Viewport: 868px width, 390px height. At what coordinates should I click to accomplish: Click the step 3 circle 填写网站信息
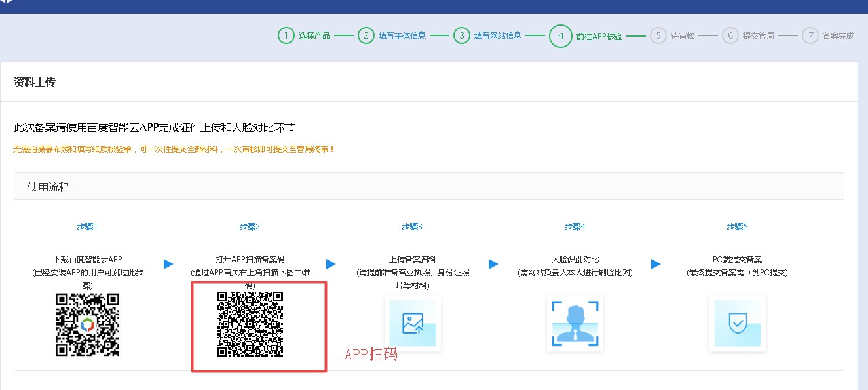(462, 35)
